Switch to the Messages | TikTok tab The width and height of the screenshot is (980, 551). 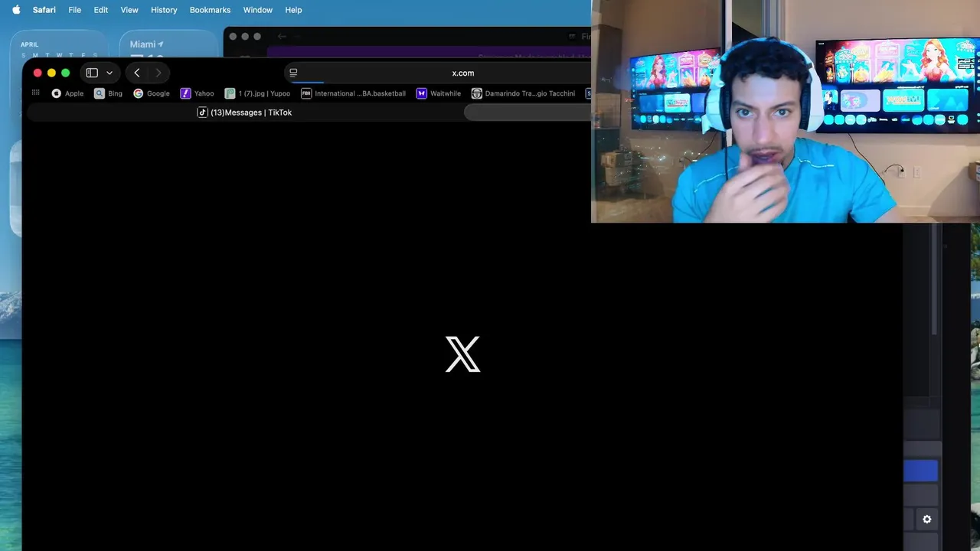click(x=245, y=112)
